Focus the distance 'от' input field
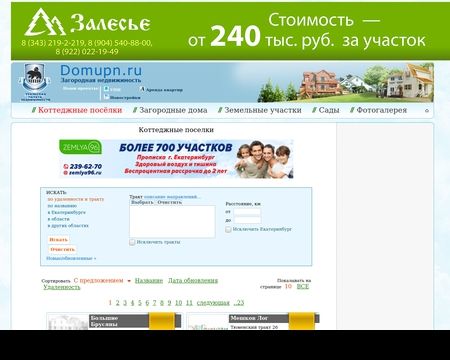 247,212
